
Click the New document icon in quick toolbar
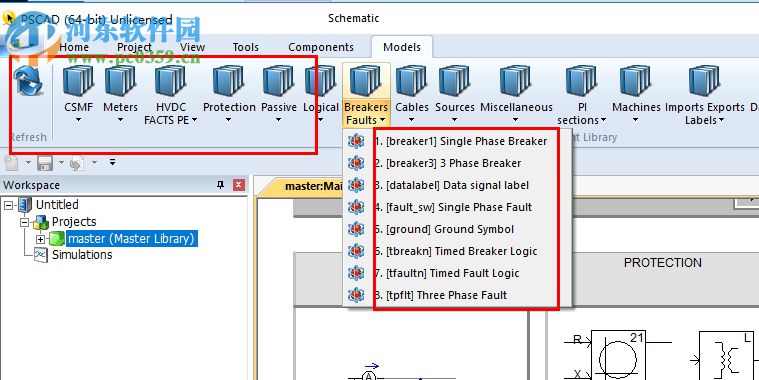[12, 163]
